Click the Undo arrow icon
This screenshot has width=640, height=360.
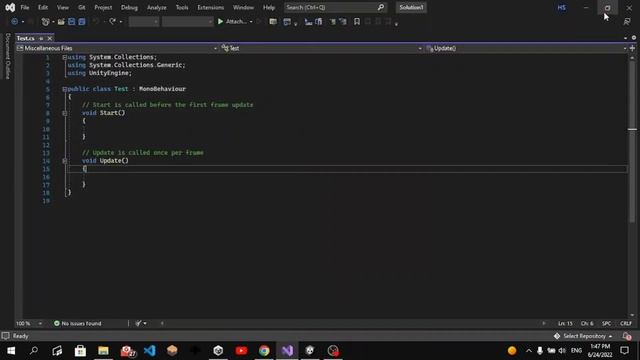tap(96, 22)
